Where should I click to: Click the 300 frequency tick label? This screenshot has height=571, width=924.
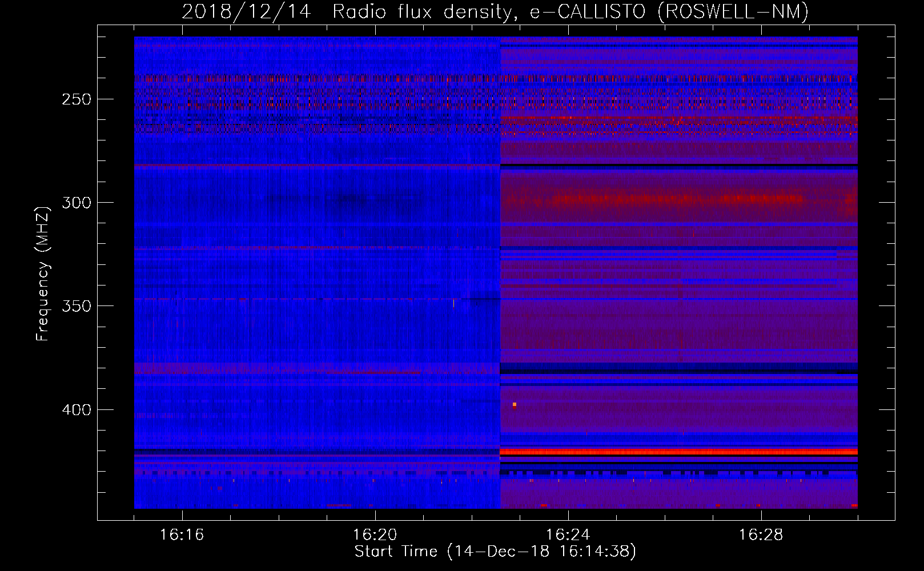tap(77, 203)
